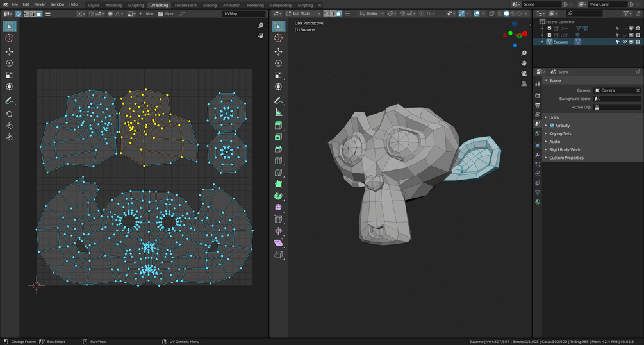Select the Smooth tool
This screenshot has height=345, width=644.
(279, 207)
